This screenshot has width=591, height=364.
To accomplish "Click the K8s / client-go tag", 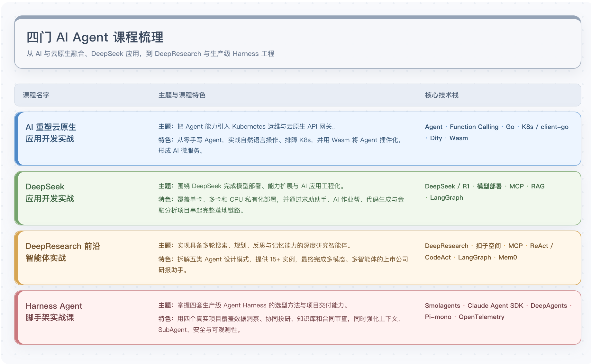I will (545, 127).
